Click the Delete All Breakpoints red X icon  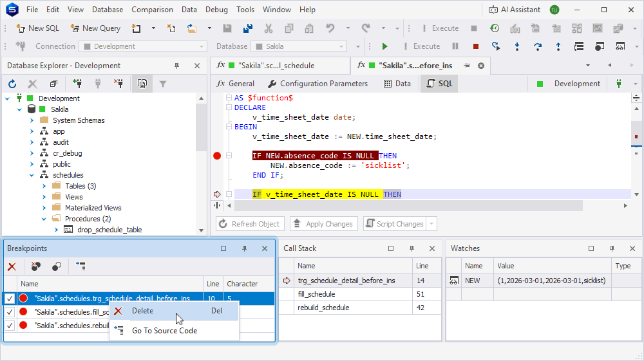coord(12,266)
